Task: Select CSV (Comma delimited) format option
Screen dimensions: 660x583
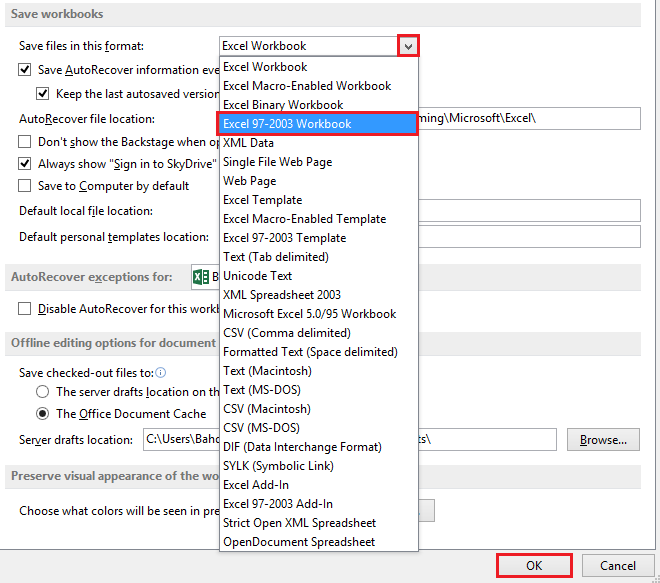Action: 319,333
